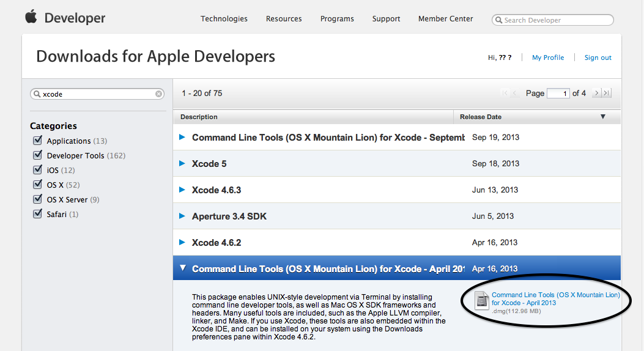This screenshot has height=351, width=644.
Task: Expand the Xcode 4.6.2 row
Action: point(182,242)
